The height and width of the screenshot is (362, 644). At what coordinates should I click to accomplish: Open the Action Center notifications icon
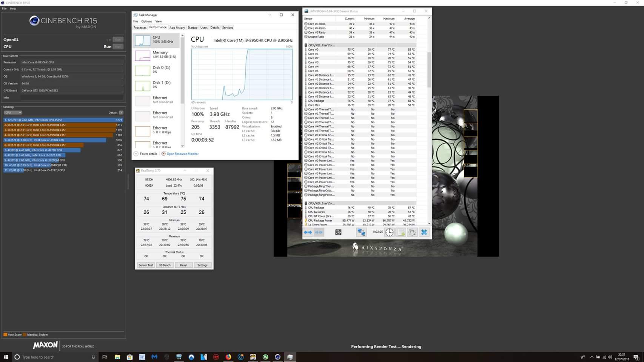[636, 357]
